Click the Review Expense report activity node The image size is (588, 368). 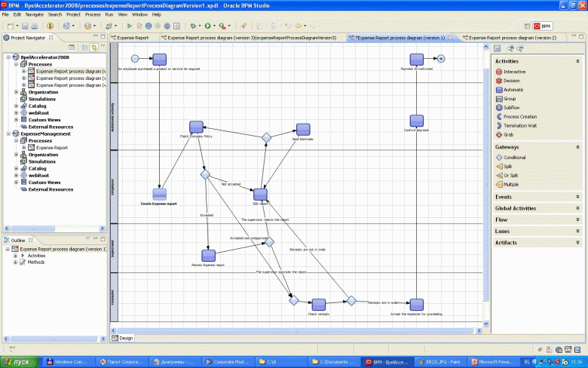[x=209, y=256]
